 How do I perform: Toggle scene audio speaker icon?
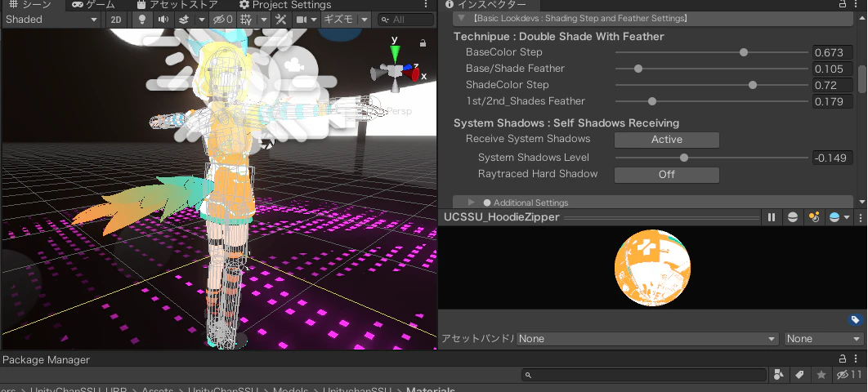pos(163,20)
